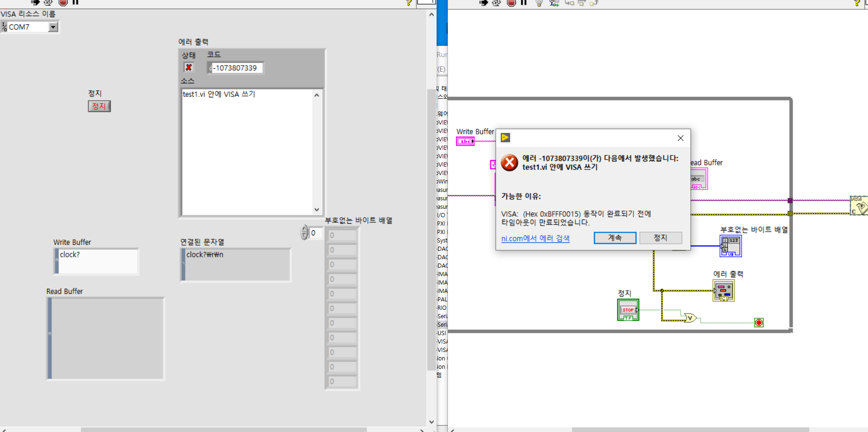Image resolution: width=868 pixels, height=432 pixels.
Task: Select unsigned byte array terminal on diagram
Action: [x=730, y=246]
